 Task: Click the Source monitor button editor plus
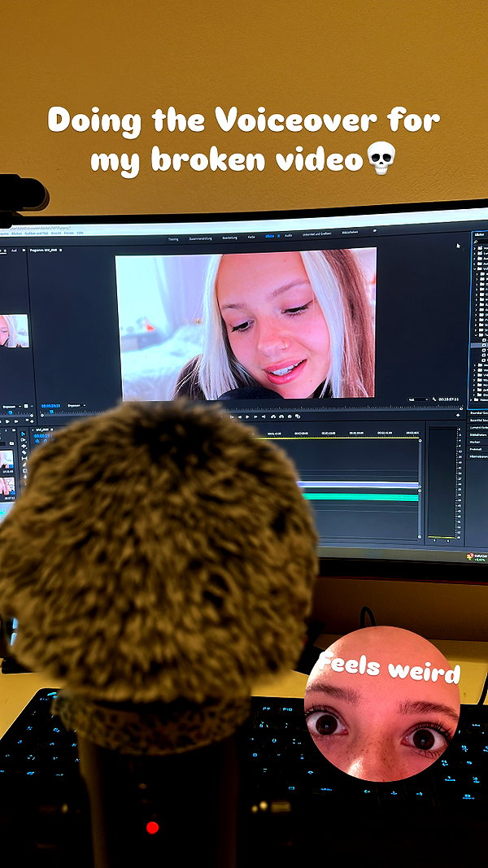click(32, 421)
